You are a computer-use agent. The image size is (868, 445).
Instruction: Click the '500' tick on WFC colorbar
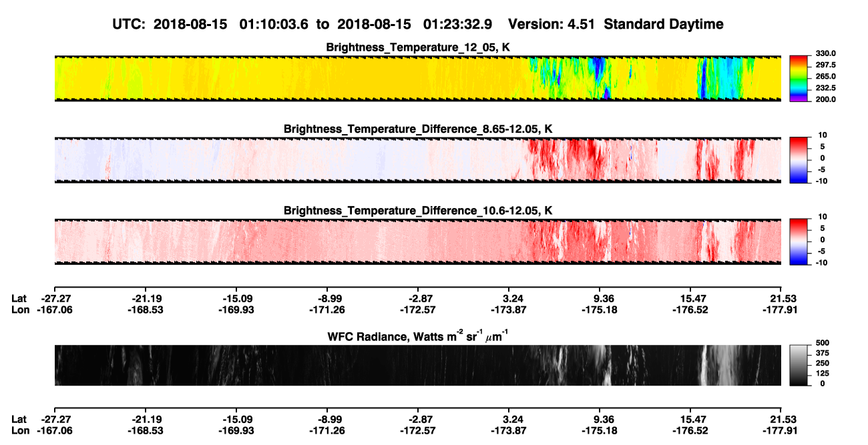tap(823, 343)
